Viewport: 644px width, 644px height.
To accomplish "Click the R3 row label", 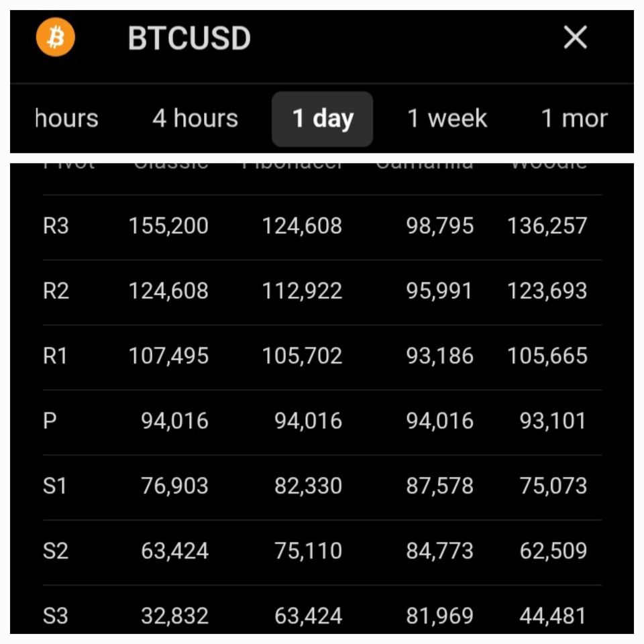I will pyautogui.click(x=56, y=226).
